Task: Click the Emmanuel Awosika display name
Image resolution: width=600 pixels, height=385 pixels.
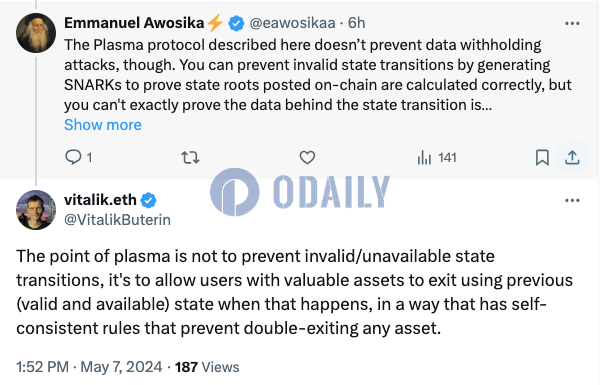Action: [x=134, y=23]
